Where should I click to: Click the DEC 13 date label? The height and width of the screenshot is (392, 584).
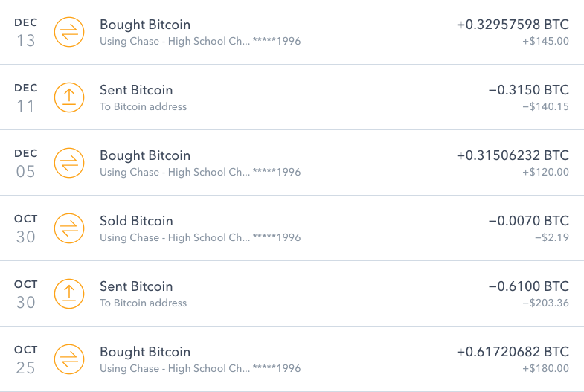(25, 33)
